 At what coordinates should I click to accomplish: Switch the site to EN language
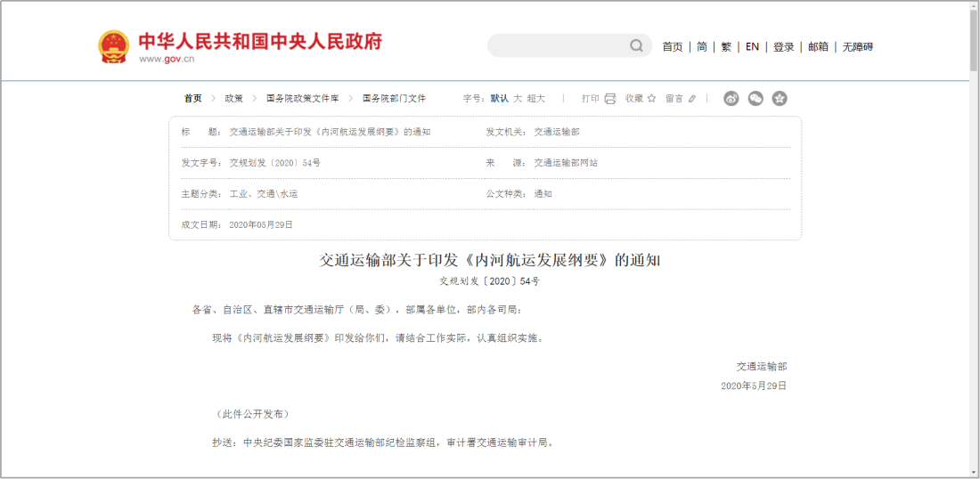coord(752,46)
